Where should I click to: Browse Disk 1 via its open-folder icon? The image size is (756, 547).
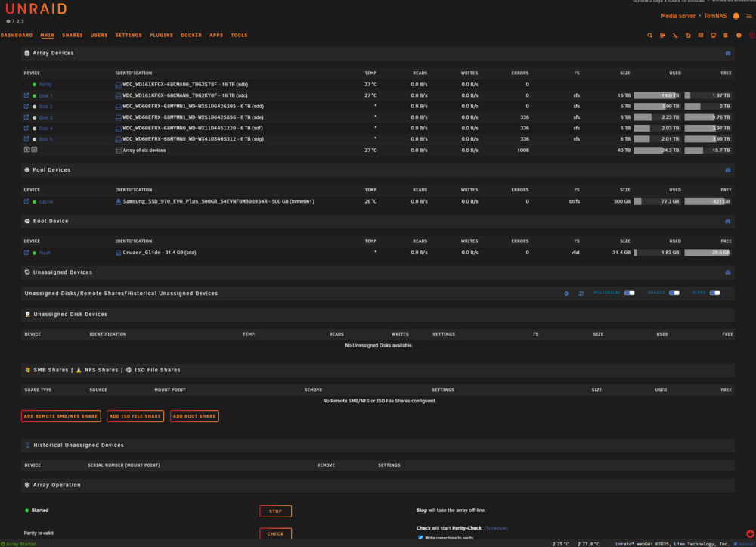(26, 95)
